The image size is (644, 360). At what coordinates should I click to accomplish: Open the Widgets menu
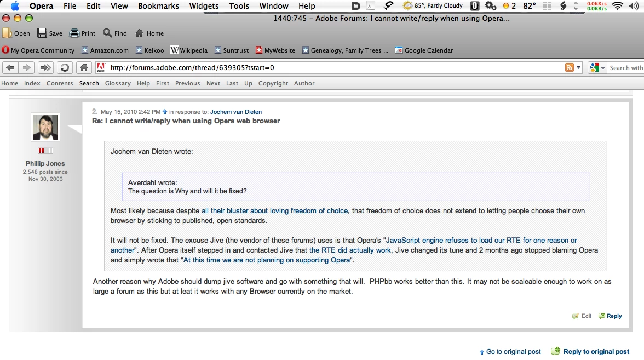tap(204, 5)
